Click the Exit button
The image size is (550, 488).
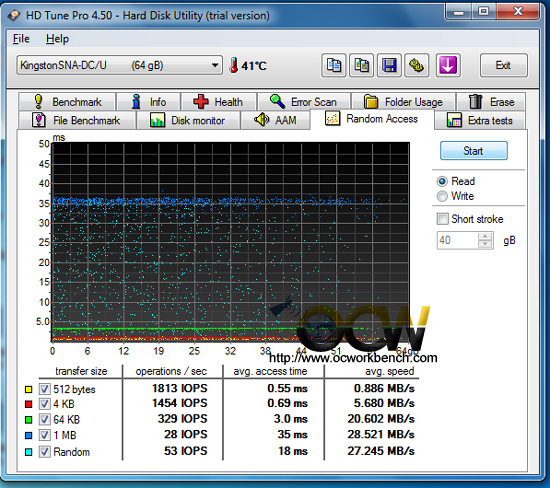503,65
